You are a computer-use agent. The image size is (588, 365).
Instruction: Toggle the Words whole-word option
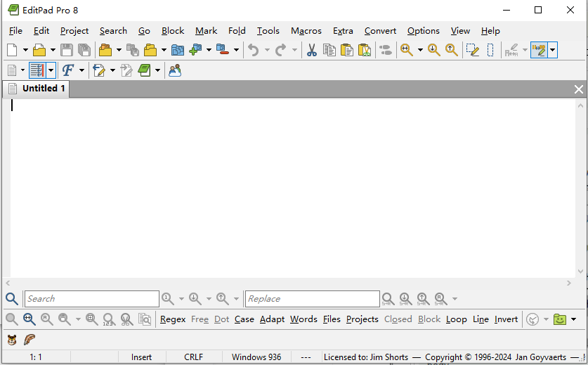point(303,319)
